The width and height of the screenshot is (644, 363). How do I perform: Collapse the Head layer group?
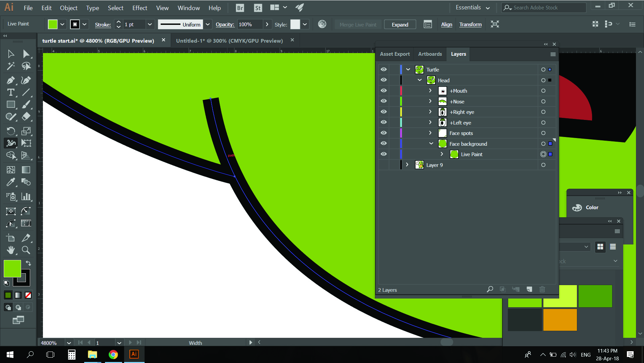[x=420, y=80]
